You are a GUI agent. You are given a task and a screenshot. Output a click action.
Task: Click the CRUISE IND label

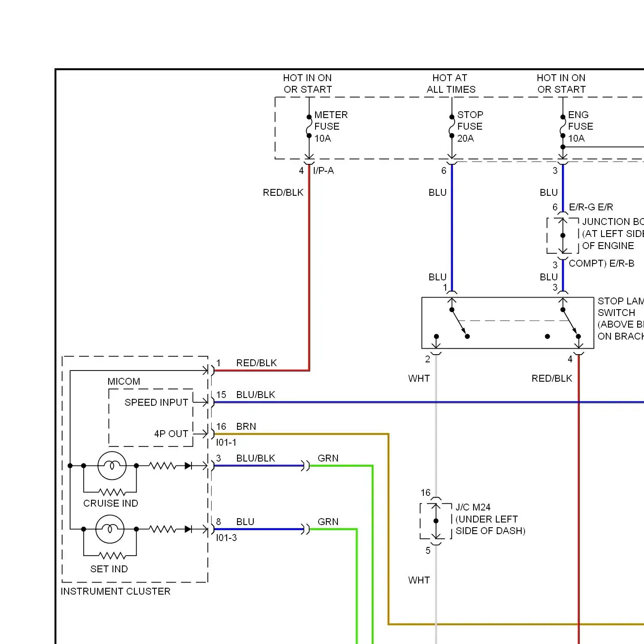point(111,503)
